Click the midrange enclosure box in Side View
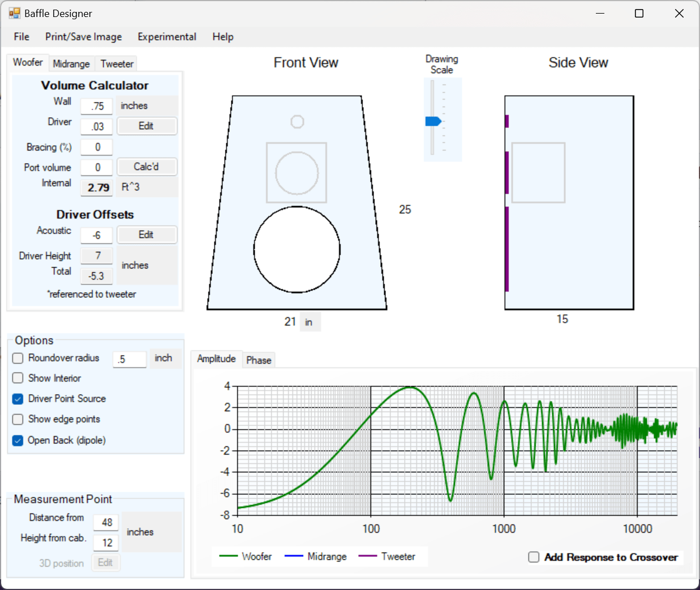The image size is (700, 590). point(538,173)
